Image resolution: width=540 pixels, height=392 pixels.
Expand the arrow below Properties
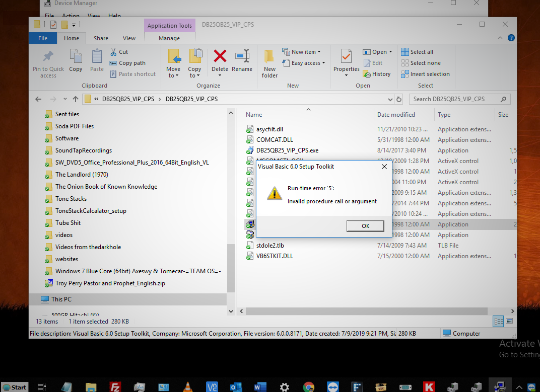[346, 75]
